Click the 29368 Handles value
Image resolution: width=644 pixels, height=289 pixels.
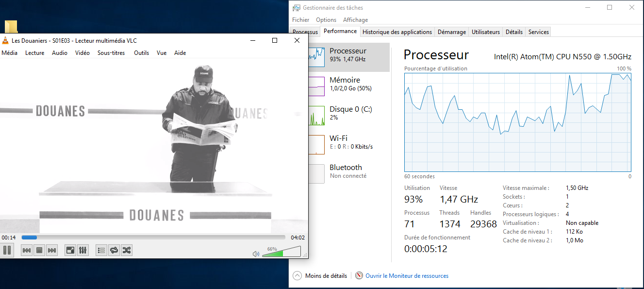[x=483, y=224]
